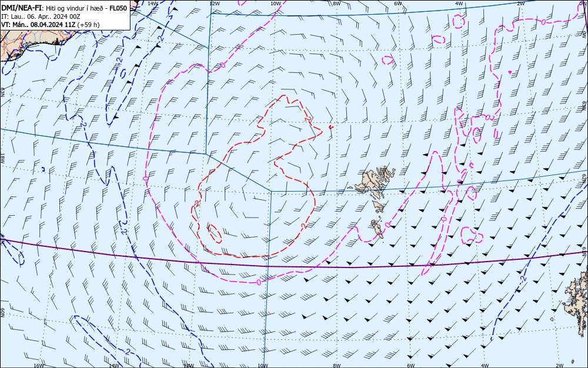Click the 63N latitude label on left edge

[x=2, y=92]
